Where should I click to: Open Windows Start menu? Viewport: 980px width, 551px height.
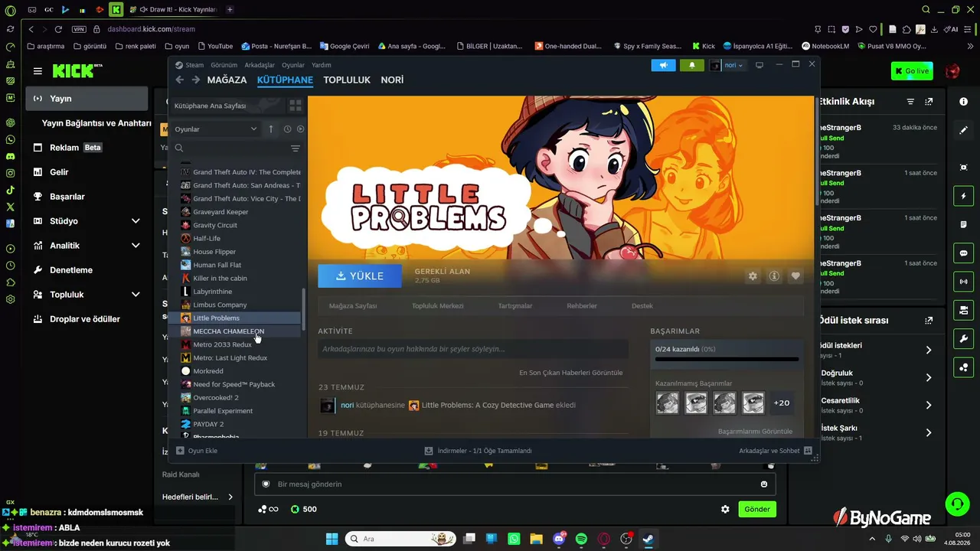[x=332, y=539]
